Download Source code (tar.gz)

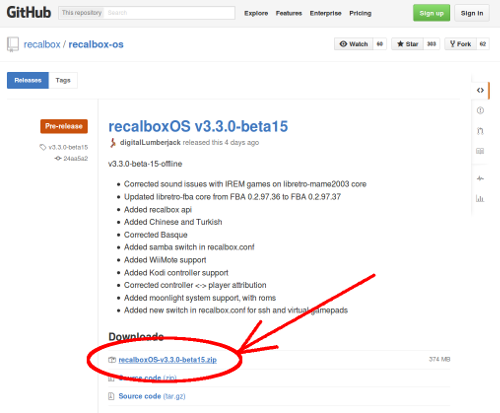pos(152,396)
